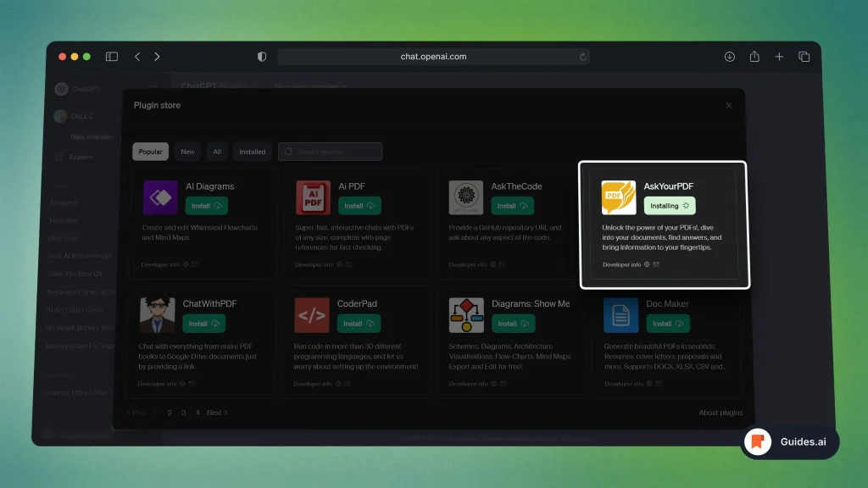Open AI Diagrams developer website globe icon
868x488 pixels.
[x=186, y=264]
